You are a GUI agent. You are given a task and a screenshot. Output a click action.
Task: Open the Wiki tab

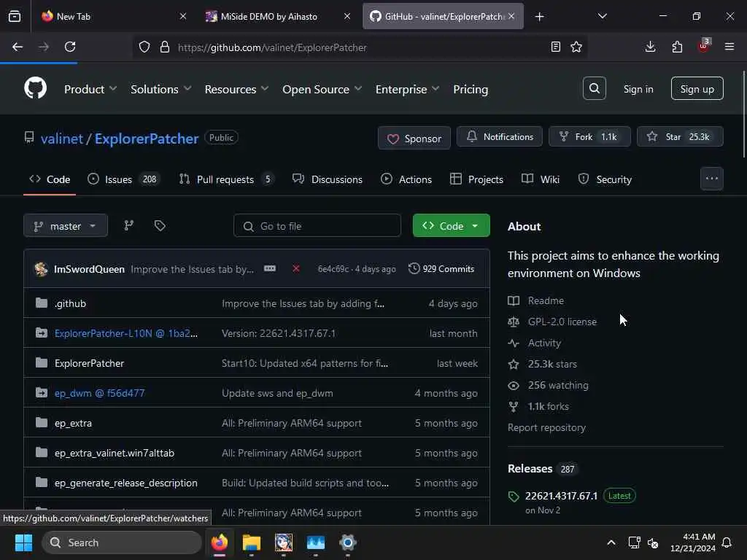[541, 179]
